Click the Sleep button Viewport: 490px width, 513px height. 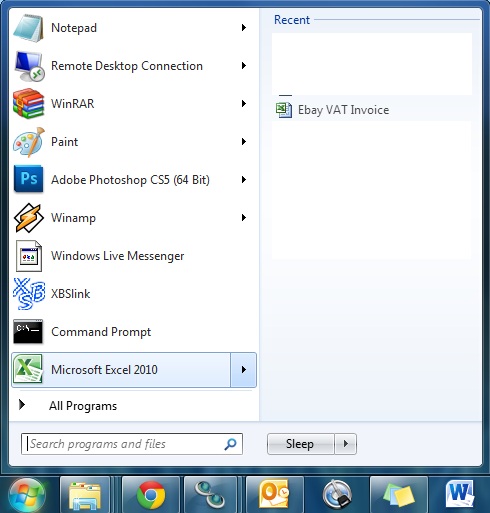(x=301, y=444)
